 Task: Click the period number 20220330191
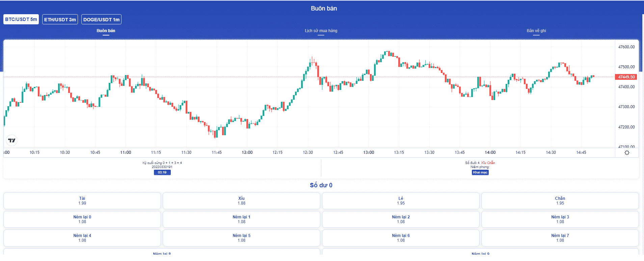(x=162, y=167)
